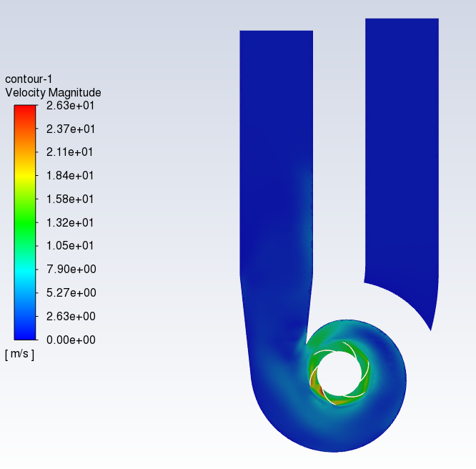This screenshot has height=469, width=476.
Task: Click the 1.58e+01 legend value
Action: pos(70,199)
